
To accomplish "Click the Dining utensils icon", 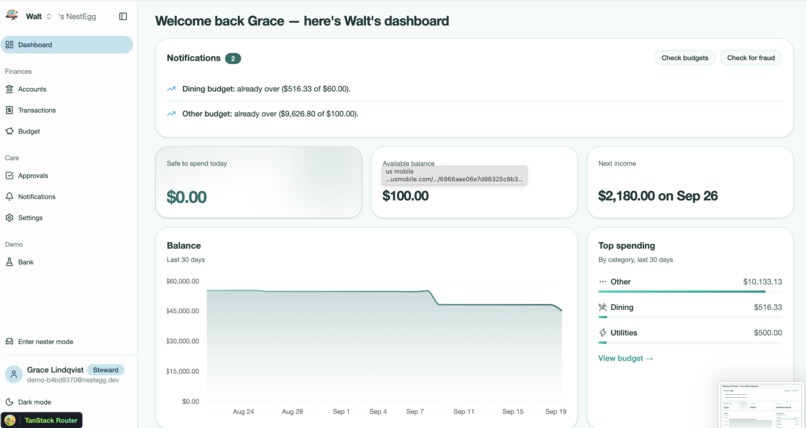I will (x=602, y=307).
